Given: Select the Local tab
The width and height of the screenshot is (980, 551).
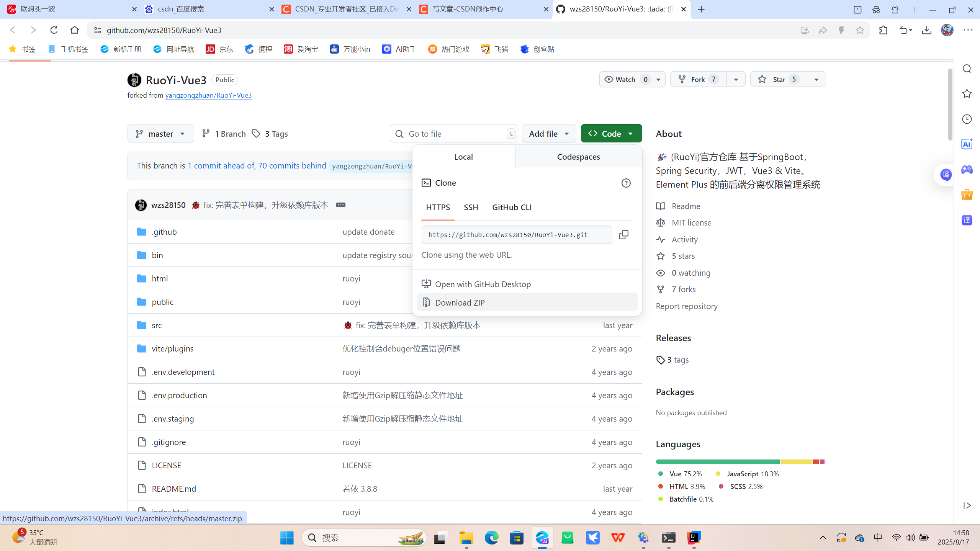Looking at the screenshot, I should 463,157.
